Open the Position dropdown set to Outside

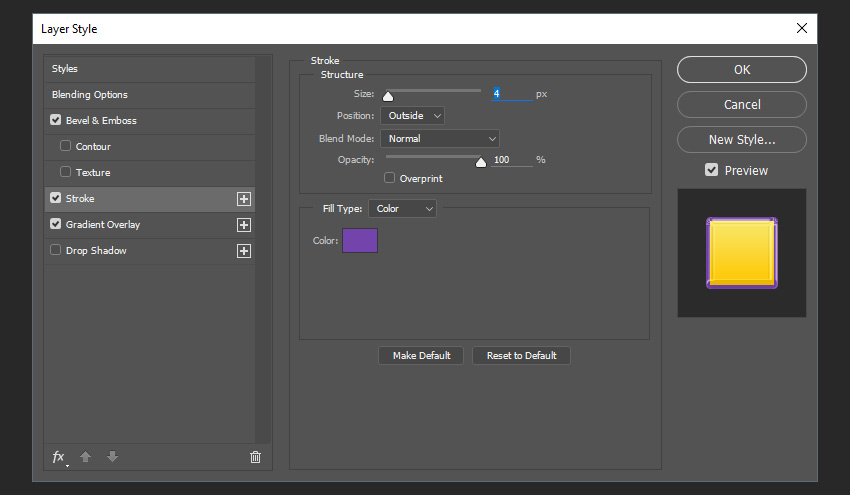[411, 116]
